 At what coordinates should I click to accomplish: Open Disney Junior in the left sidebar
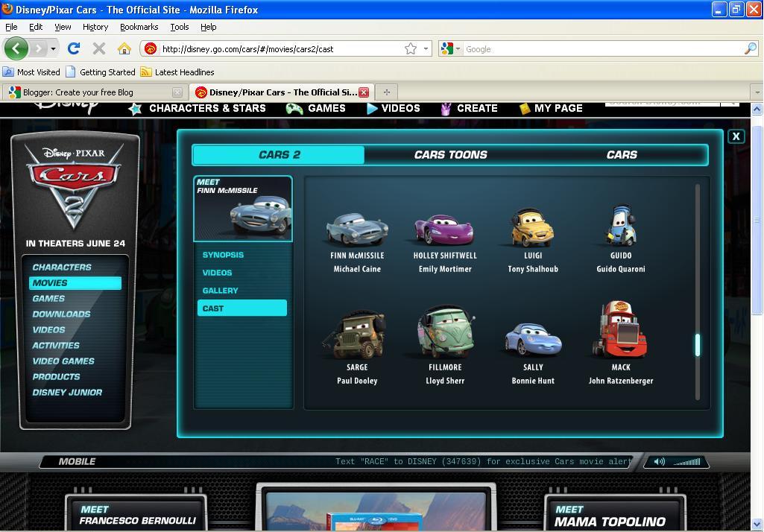[x=67, y=392]
